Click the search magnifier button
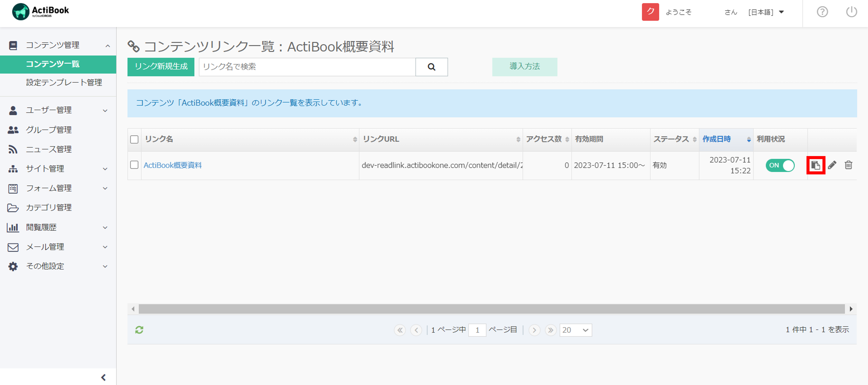The image size is (868, 385). (x=432, y=67)
